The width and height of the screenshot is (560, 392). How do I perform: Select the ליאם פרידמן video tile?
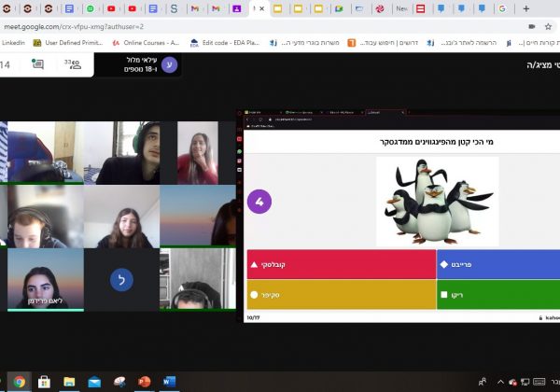click(x=46, y=279)
